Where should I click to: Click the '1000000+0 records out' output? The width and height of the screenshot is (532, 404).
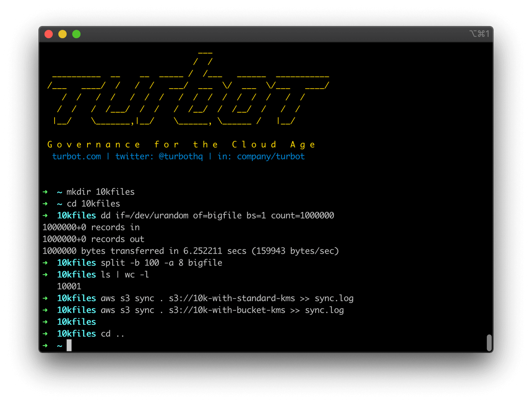click(x=93, y=239)
